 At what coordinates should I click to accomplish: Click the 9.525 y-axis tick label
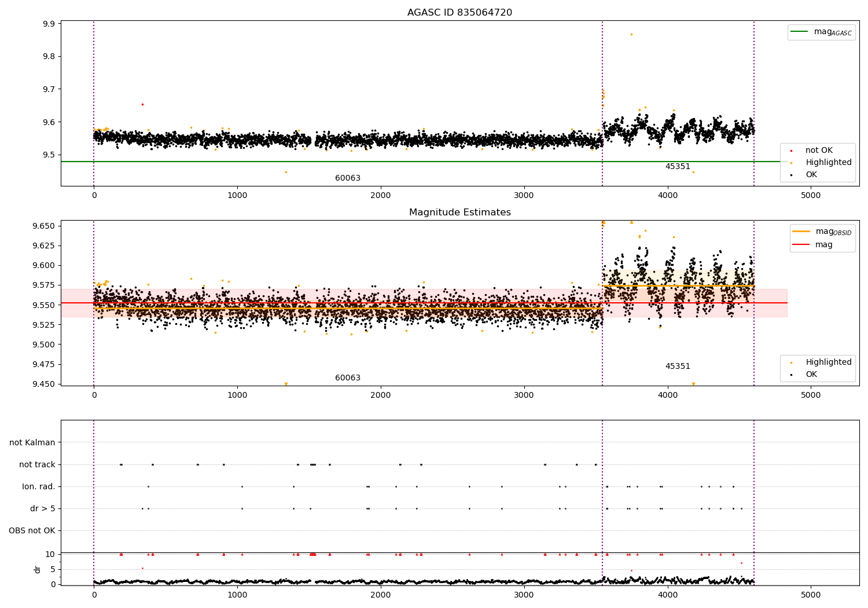pyautogui.click(x=45, y=325)
